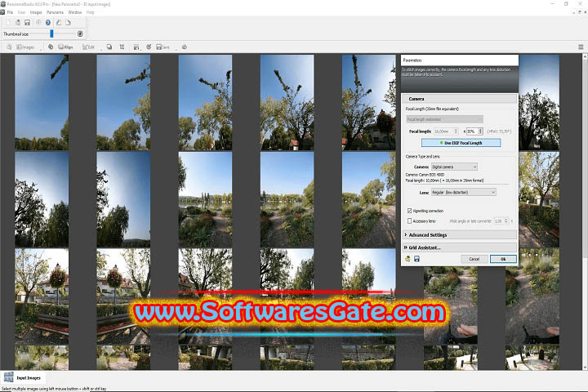Click the Use EXIF Focal Length button
The height and width of the screenshot is (392, 588).
[x=461, y=143]
